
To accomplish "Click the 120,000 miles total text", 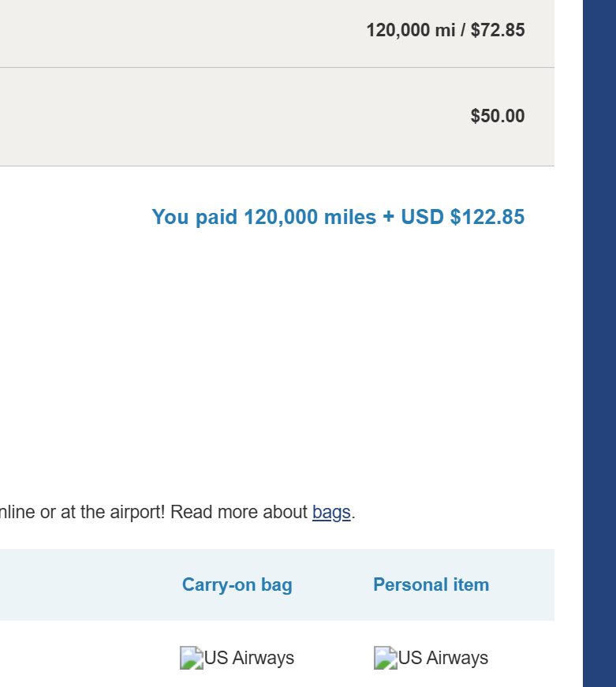I will point(310,217).
